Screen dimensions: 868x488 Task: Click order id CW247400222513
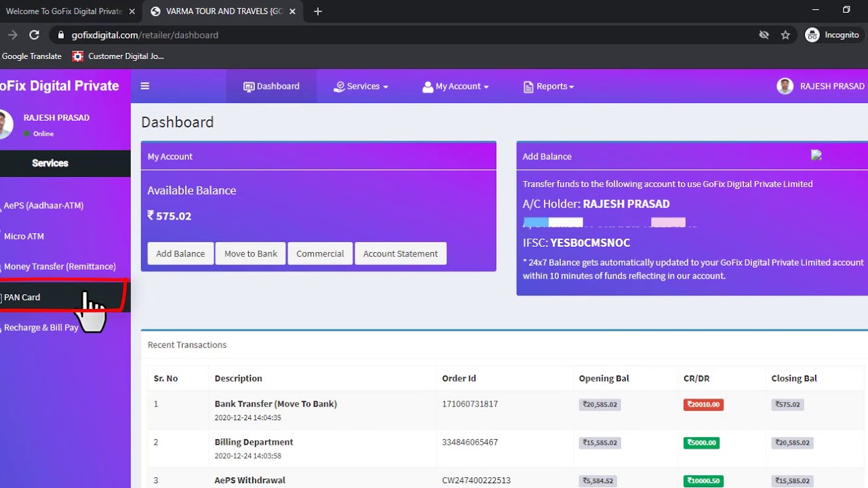(x=476, y=480)
